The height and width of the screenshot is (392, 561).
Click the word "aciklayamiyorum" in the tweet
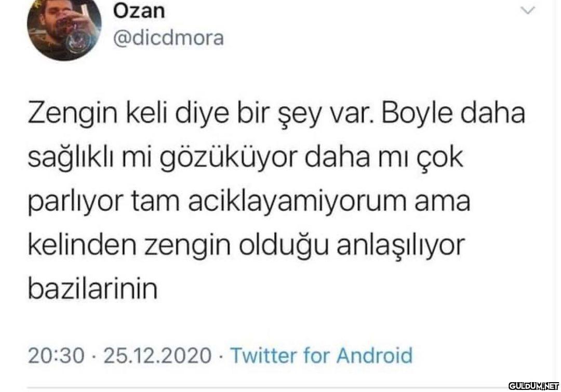(297, 201)
